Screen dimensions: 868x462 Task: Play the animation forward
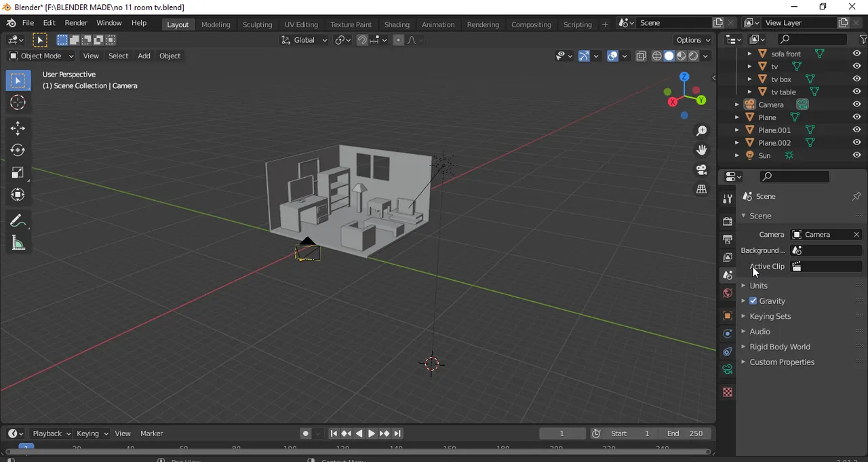372,434
